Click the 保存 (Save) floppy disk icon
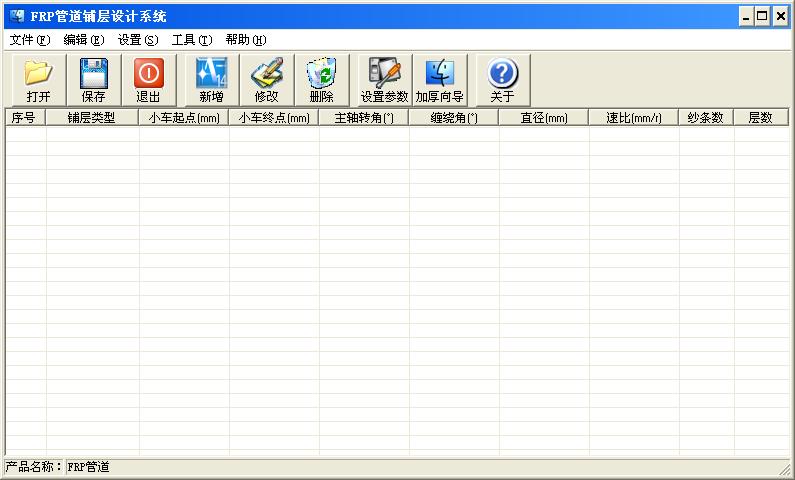 93,73
